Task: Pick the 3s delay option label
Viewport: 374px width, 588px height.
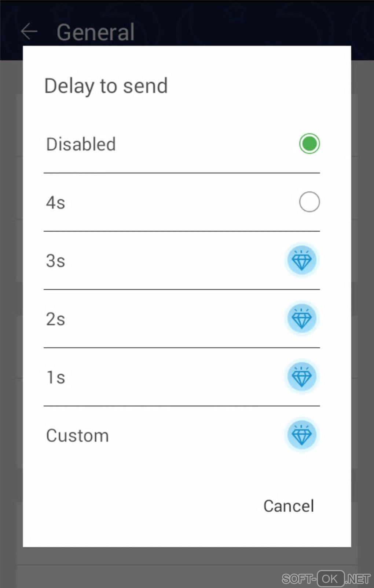Action: click(x=56, y=261)
